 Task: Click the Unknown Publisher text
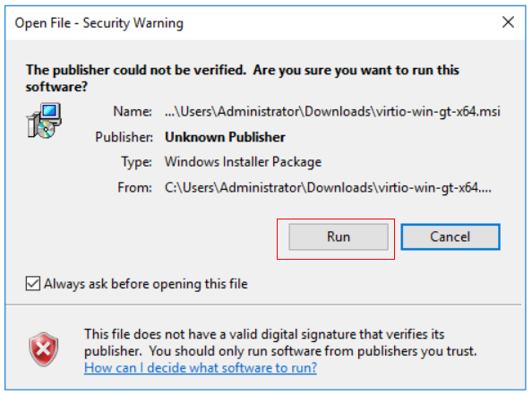pyautogui.click(x=225, y=137)
